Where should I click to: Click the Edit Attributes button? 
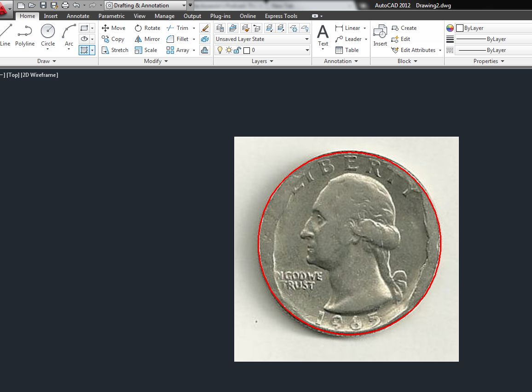click(416, 50)
